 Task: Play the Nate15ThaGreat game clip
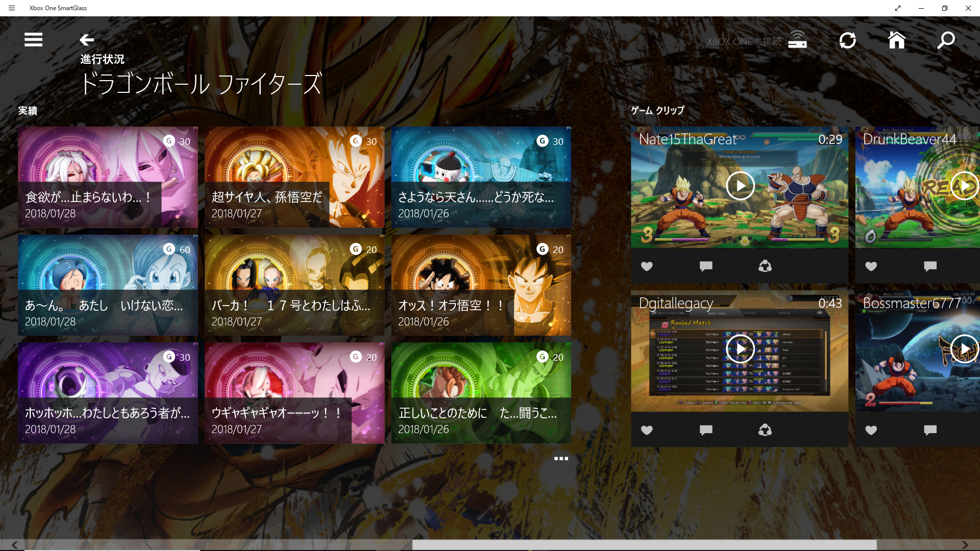coord(740,186)
